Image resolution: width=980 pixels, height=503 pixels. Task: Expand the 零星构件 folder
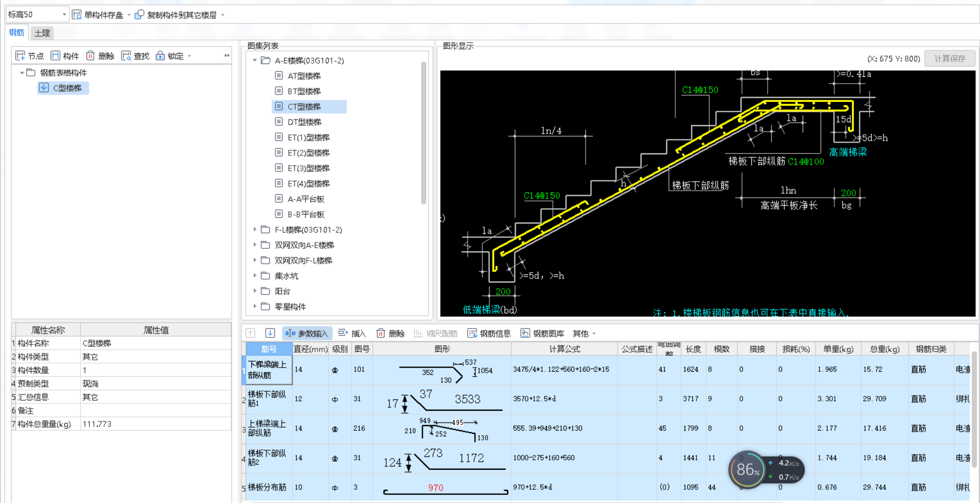pos(255,307)
